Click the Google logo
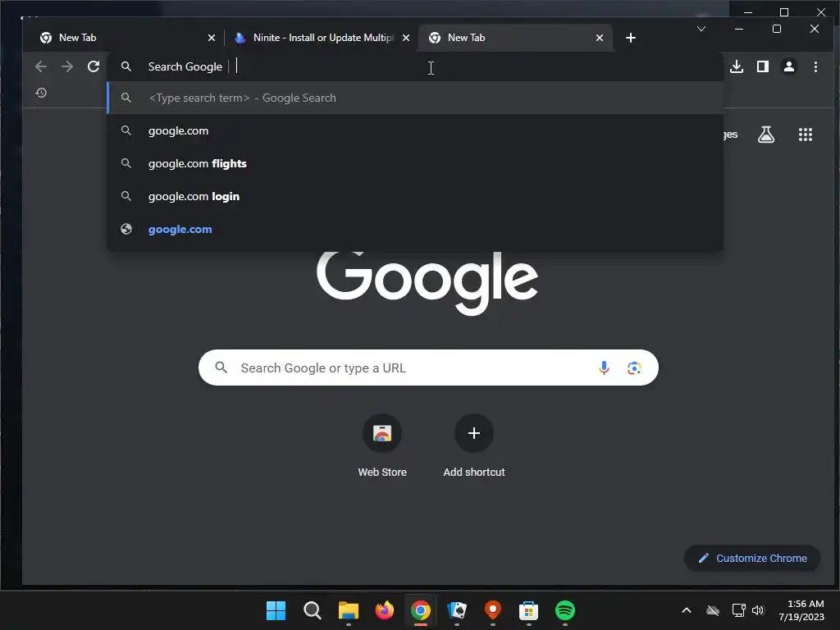Viewport: 840px width, 630px height. 427,283
